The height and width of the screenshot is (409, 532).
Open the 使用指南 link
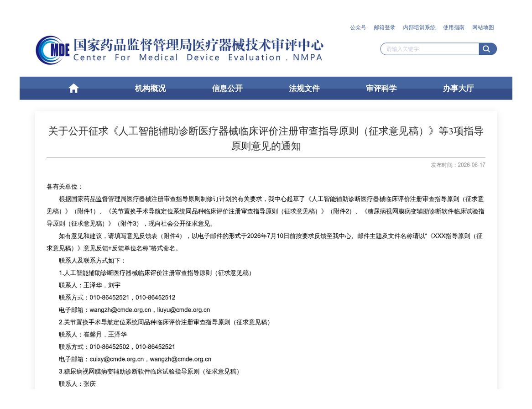(x=454, y=27)
